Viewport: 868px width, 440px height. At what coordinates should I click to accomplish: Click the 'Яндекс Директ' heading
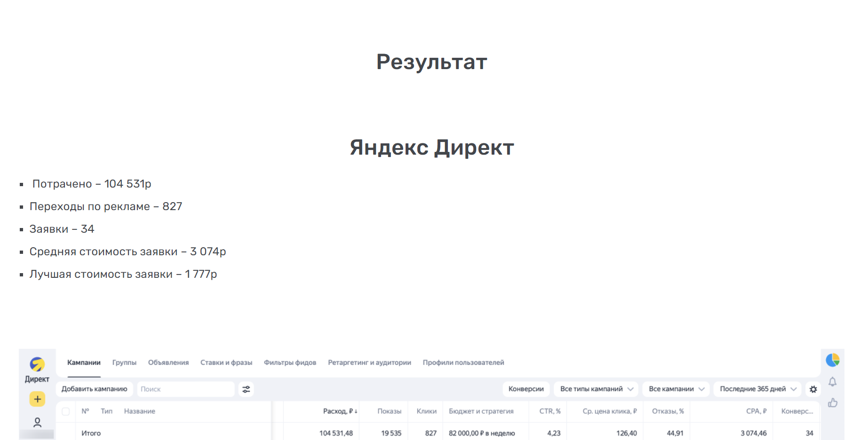click(432, 148)
